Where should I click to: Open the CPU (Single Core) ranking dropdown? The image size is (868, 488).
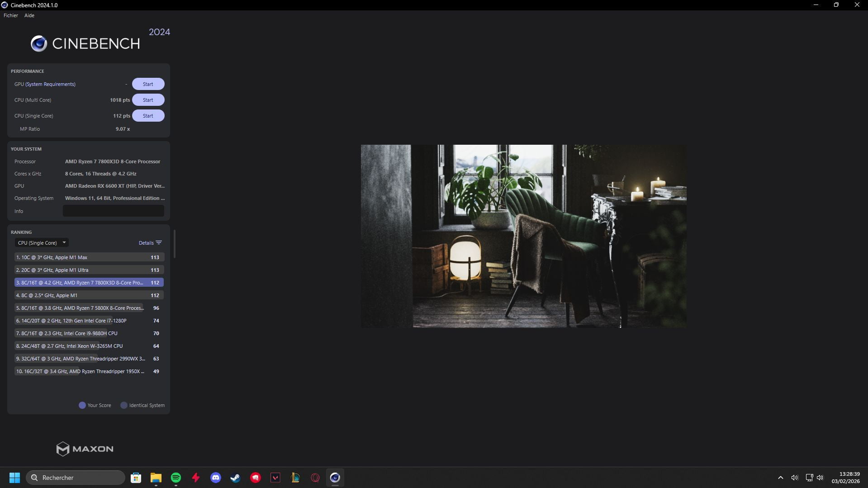pyautogui.click(x=42, y=243)
